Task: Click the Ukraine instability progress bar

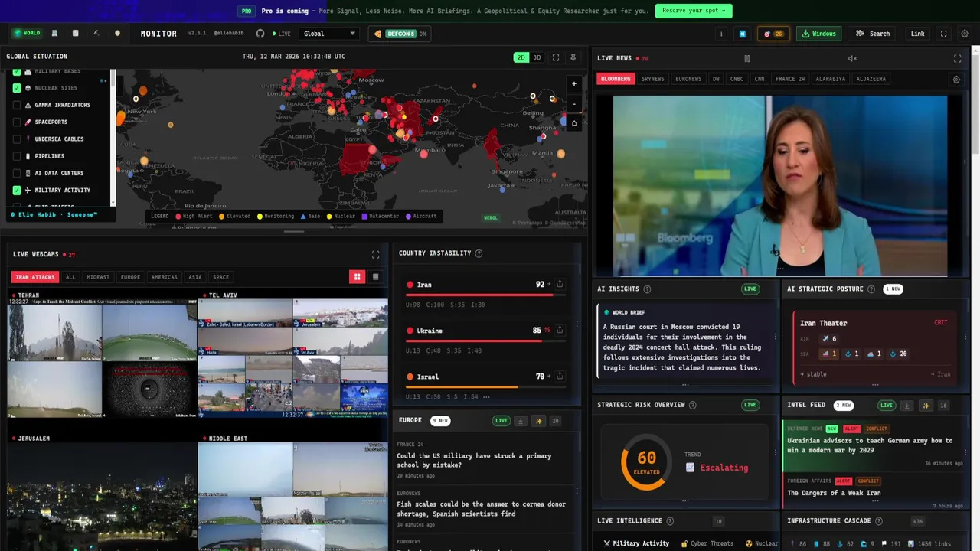Action: tap(485, 341)
